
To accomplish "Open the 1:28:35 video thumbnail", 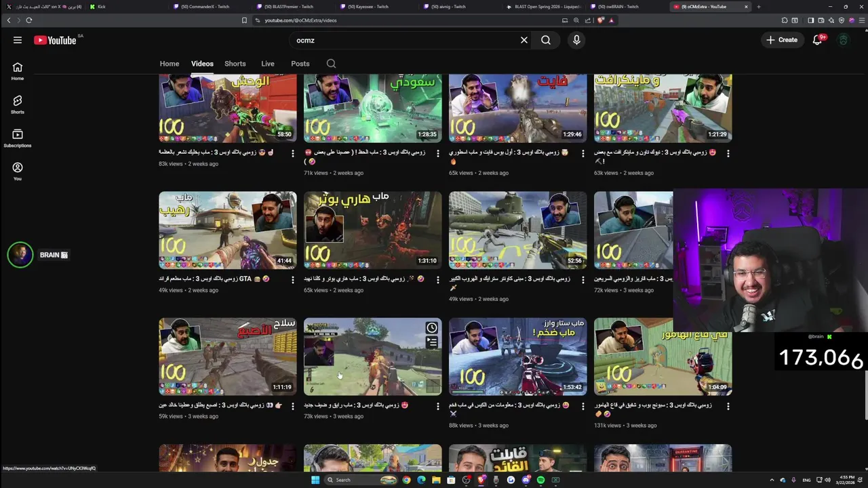I will coord(372,108).
